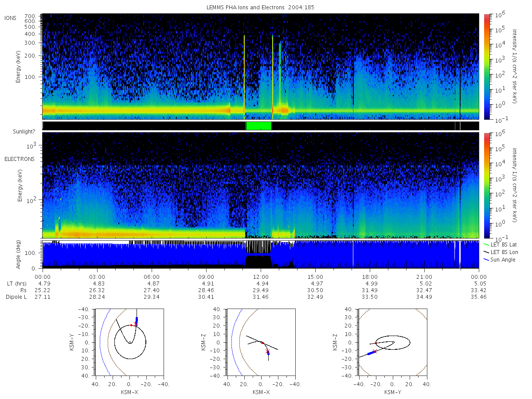Open the KSM-X versus KSM-Z orbit plot
Image resolution: width=532 pixels, height=399 pixels.
261,342
